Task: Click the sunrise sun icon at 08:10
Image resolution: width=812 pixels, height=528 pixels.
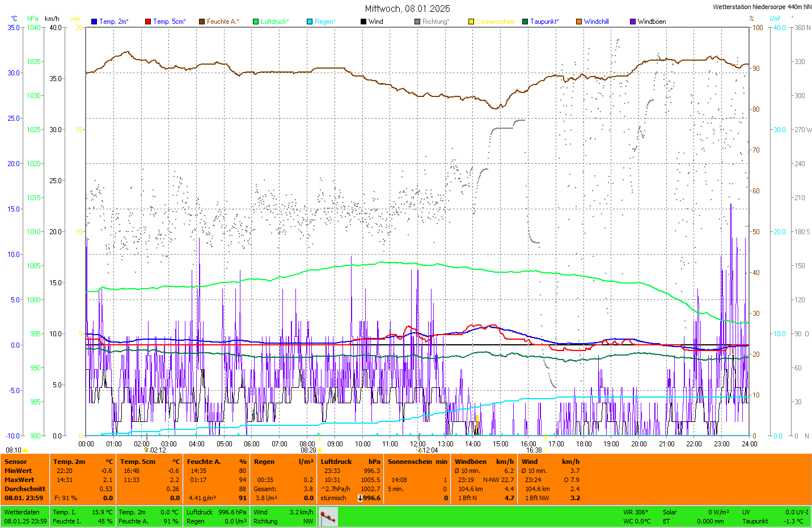Action: coord(26,450)
